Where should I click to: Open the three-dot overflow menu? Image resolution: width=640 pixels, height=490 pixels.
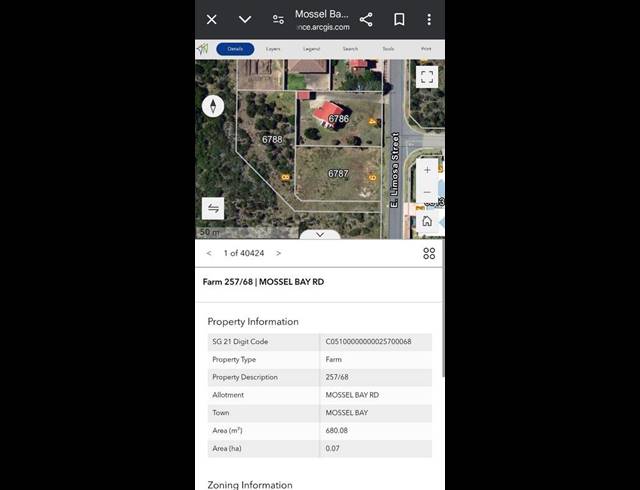pyautogui.click(x=429, y=19)
